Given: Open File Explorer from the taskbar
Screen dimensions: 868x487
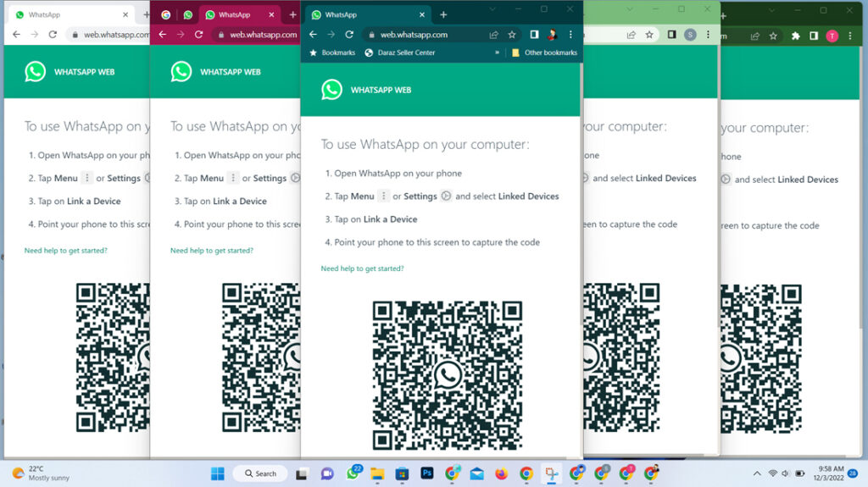Looking at the screenshot, I should [377, 473].
